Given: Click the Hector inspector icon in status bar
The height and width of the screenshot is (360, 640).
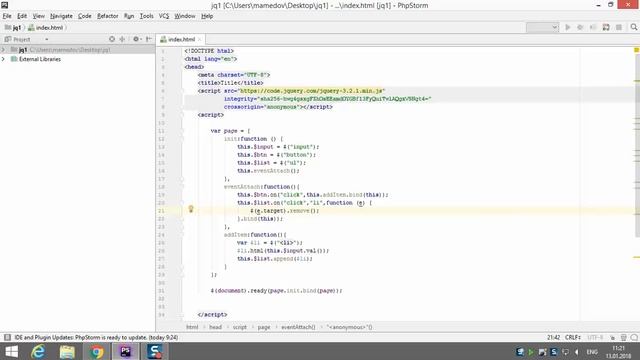Looking at the screenshot, I should point(623,337).
